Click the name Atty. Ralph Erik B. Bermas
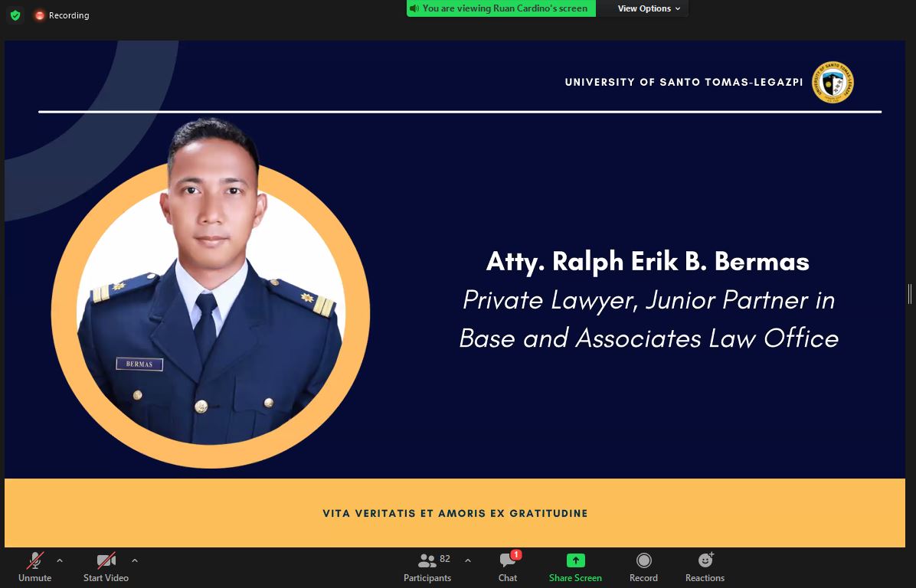916x588 pixels. click(x=647, y=262)
